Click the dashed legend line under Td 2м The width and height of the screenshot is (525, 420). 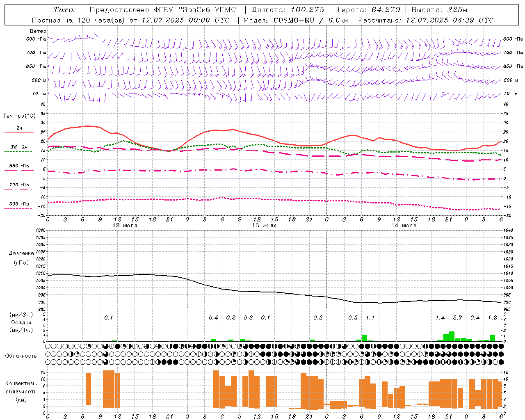tap(18, 152)
